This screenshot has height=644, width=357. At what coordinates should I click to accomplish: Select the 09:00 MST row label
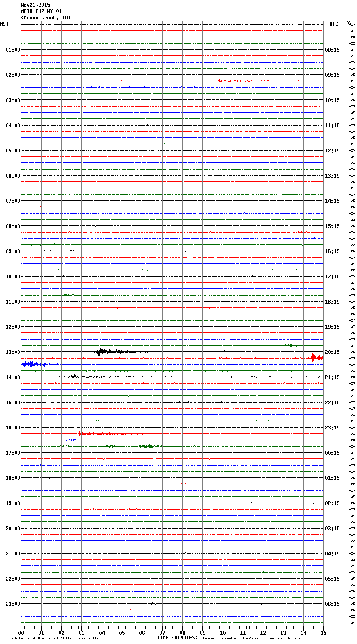[13, 251]
